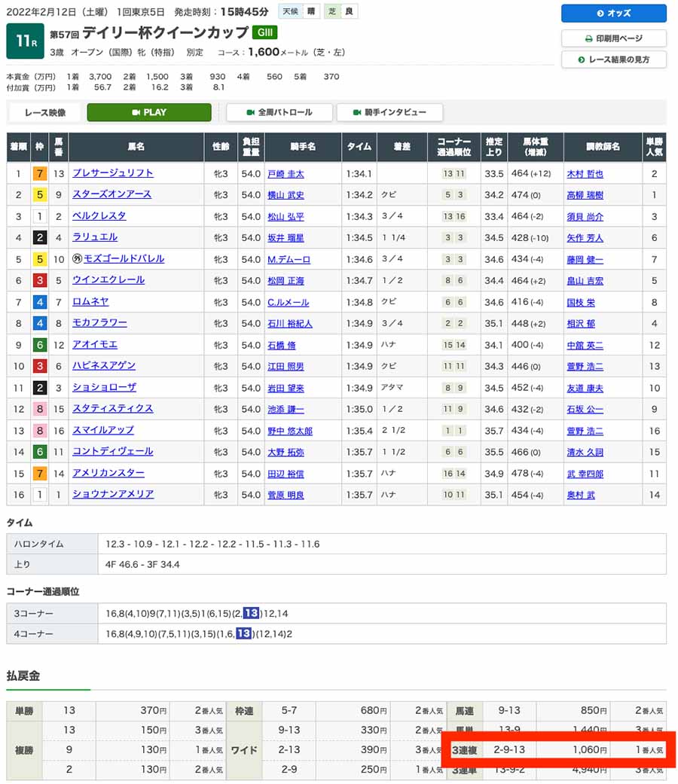
Task: Open horse モカフラワー link
Action: click(99, 323)
